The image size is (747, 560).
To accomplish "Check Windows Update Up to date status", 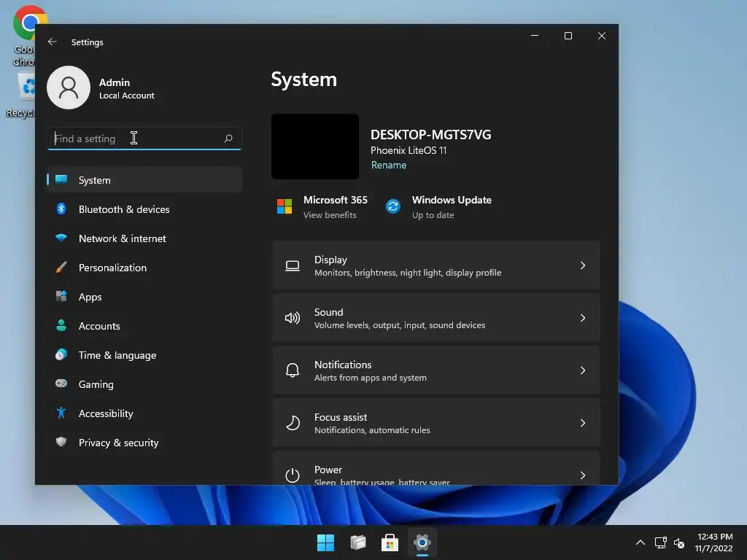I will 433,215.
